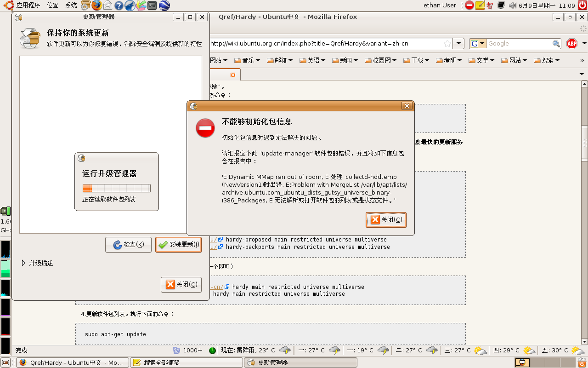Image resolution: width=588 pixels, height=368 pixels.
Task: Open the 搜索 bookmarks folder
Action: click(x=547, y=60)
